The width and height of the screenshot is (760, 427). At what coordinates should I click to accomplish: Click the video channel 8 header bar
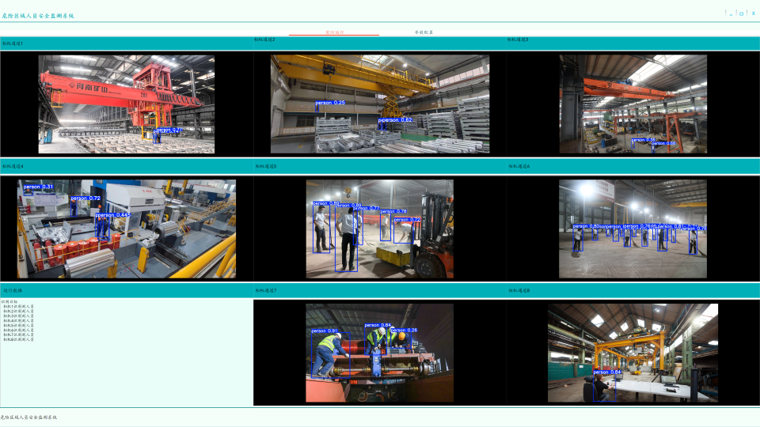tap(633, 291)
